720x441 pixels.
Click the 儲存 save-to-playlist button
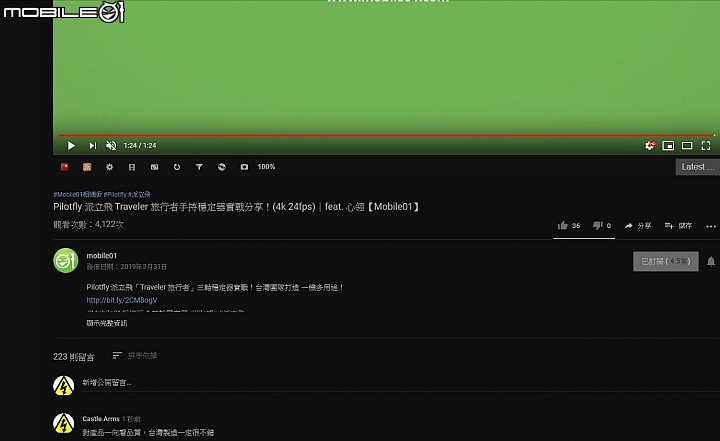(678, 226)
